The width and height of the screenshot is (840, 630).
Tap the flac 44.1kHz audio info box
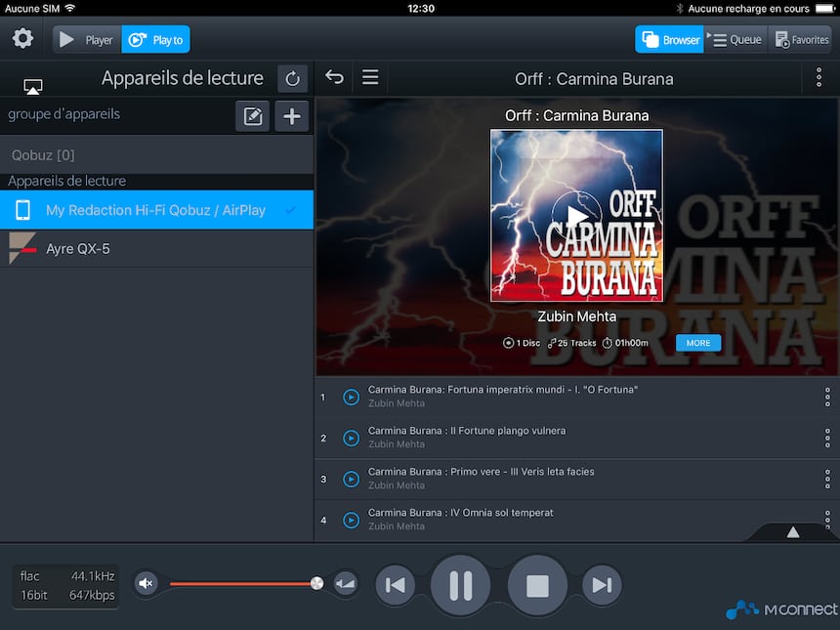tap(65, 585)
